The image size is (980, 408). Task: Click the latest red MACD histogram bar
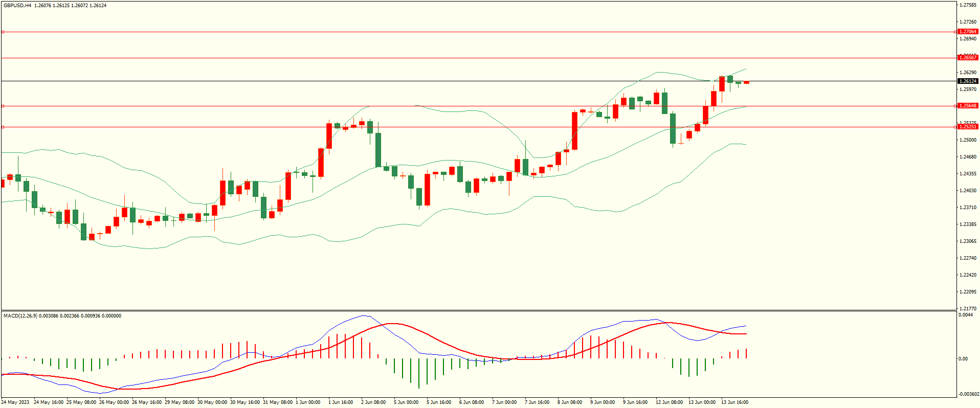pyautogui.click(x=746, y=353)
